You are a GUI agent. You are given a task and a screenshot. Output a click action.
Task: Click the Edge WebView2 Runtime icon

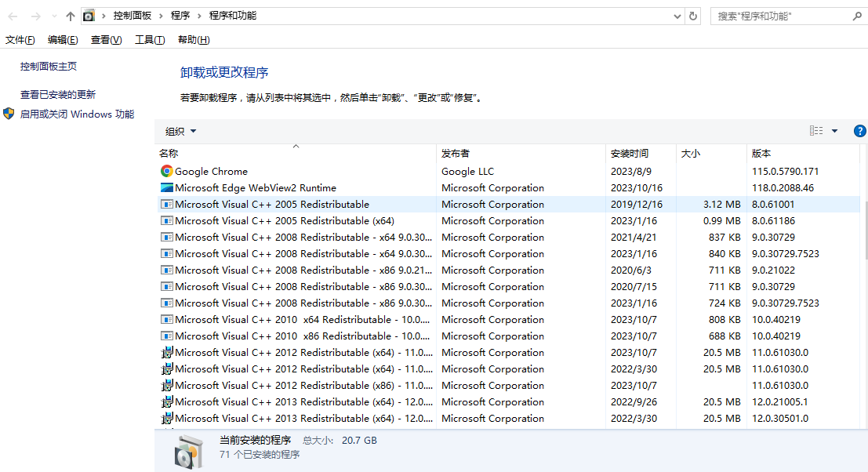(x=167, y=187)
